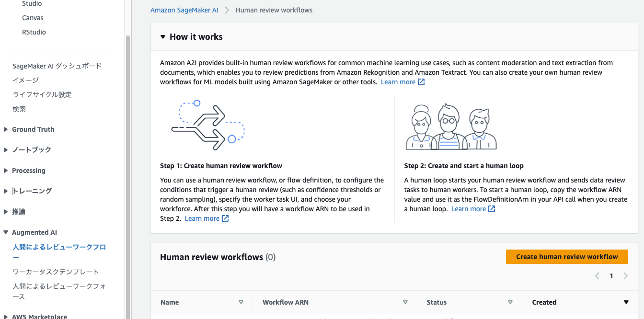Click Step 2: Create and start a human loop heading

[464, 166]
